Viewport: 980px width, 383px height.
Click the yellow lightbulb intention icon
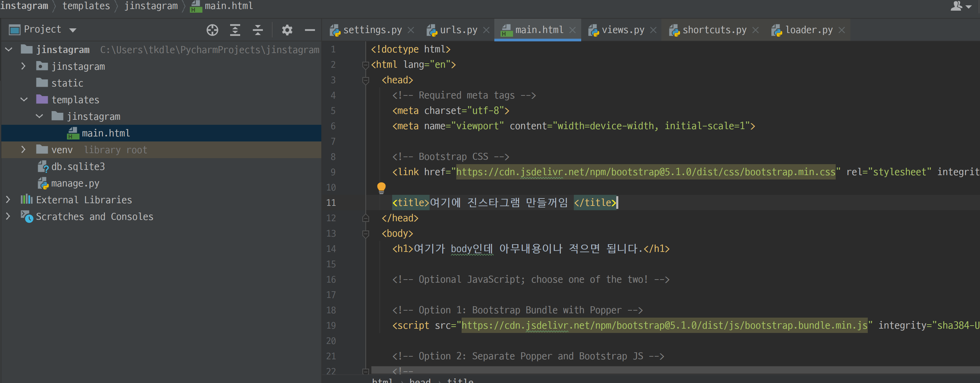pos(381,188)
